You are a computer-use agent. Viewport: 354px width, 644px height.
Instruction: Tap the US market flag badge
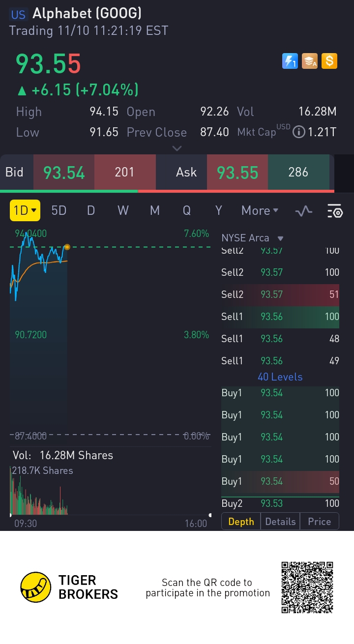(x=18, y=14)
